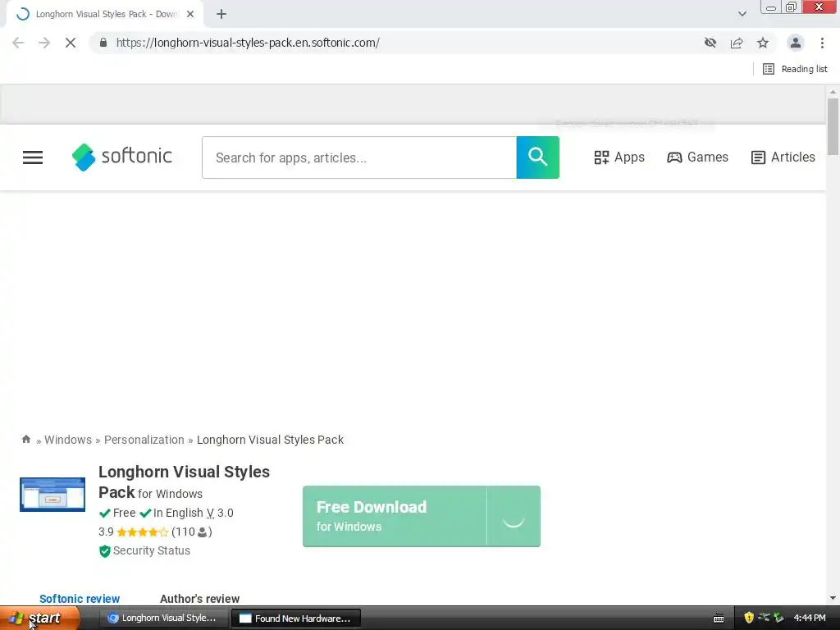This screenshot has width=840, height=630.
Task: Click the Softonic logo
Action: tap(122, 157)
